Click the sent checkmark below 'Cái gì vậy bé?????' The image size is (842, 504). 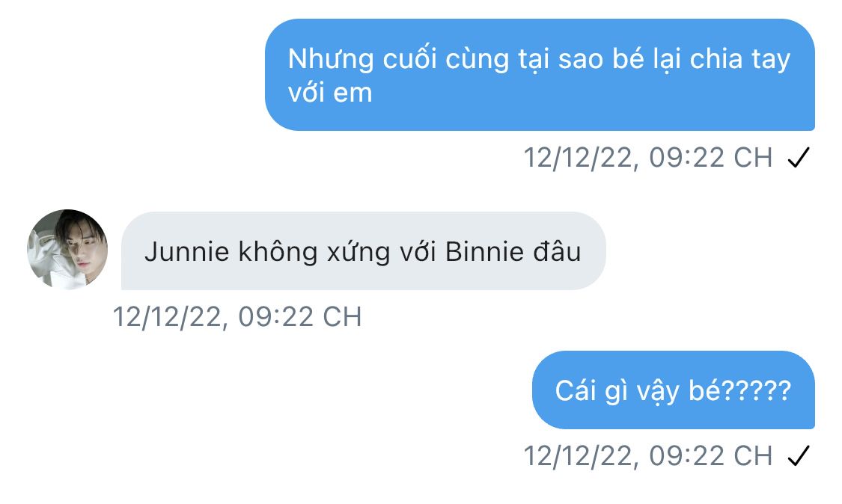(x=798, y=456)
